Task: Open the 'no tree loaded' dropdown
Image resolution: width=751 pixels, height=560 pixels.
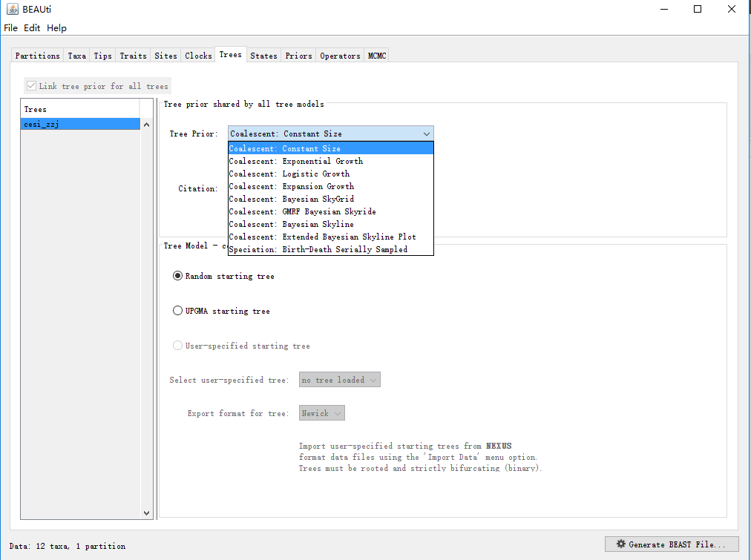Action: [340, 380]
